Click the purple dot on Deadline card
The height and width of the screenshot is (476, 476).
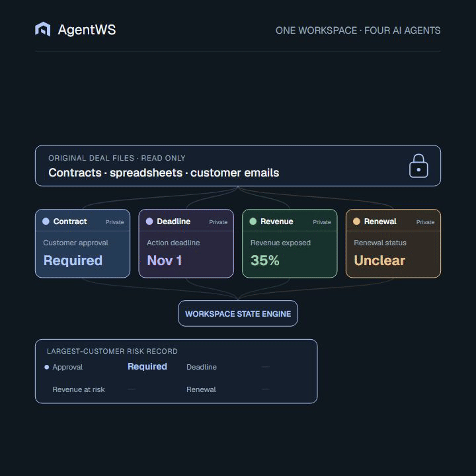(x=149, y=221)
